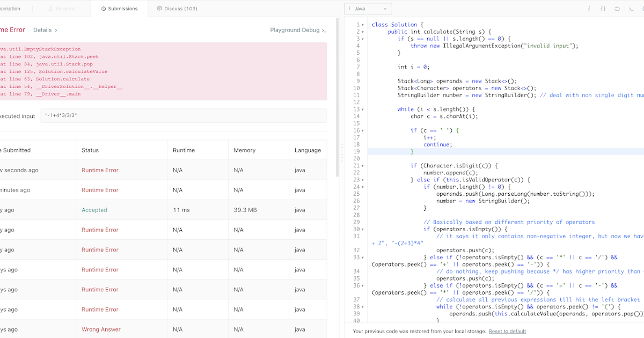Click the 'continue;' statement on line 18
The width and height of the screenshot is (644, 338).
pyautogui.click(x=438, y=144)
